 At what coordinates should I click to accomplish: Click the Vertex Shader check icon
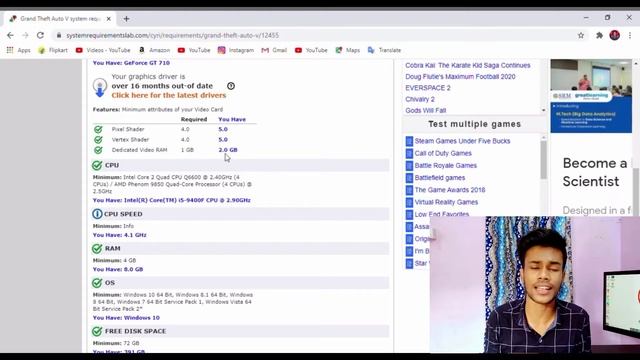98,140
